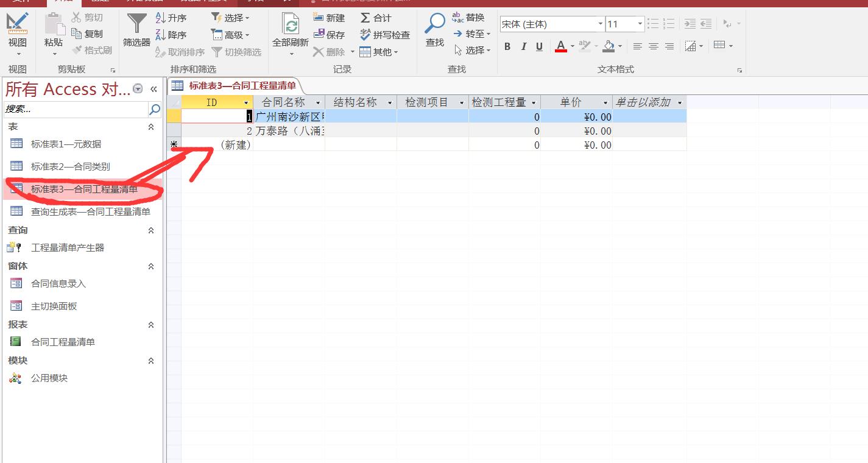Select the form 合同信息录入

[82, 283]
